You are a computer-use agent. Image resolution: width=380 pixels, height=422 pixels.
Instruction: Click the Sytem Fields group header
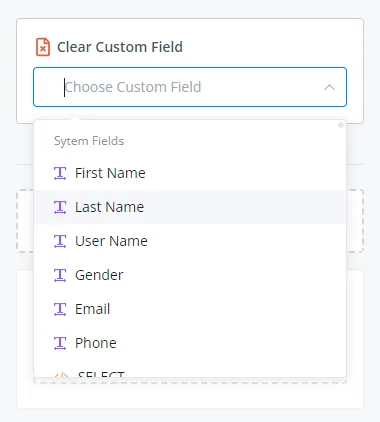(89, 141)
